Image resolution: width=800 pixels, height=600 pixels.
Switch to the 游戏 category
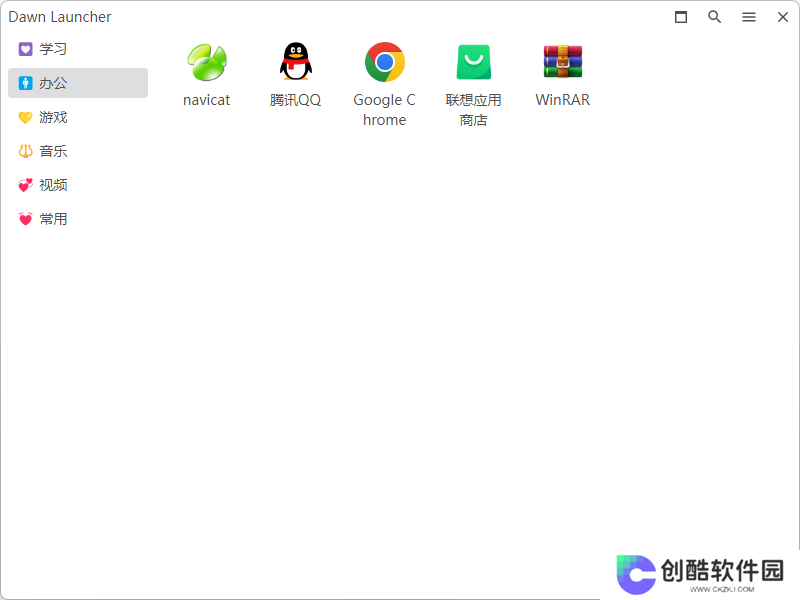click(78, 117)
